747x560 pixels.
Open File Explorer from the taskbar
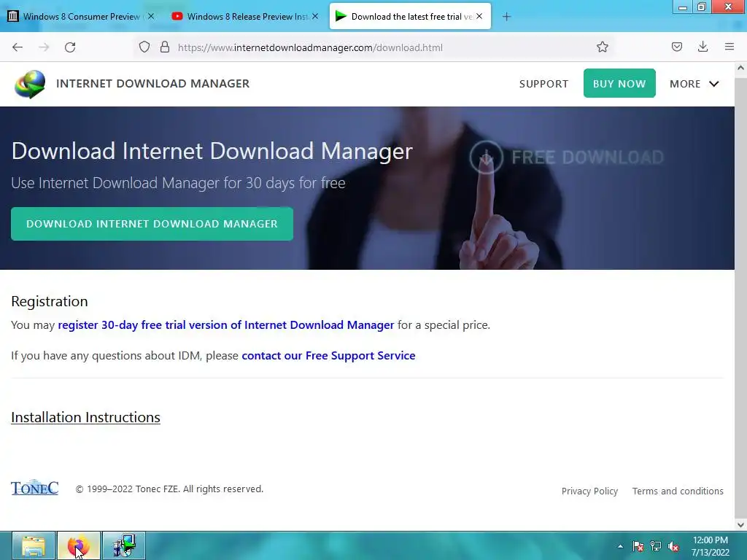[34, 545]
